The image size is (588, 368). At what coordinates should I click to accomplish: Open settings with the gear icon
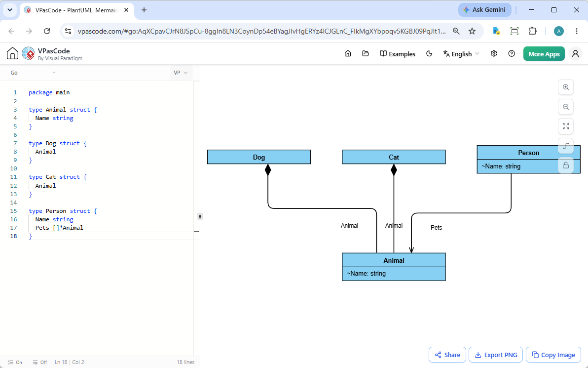pos(494,54)
